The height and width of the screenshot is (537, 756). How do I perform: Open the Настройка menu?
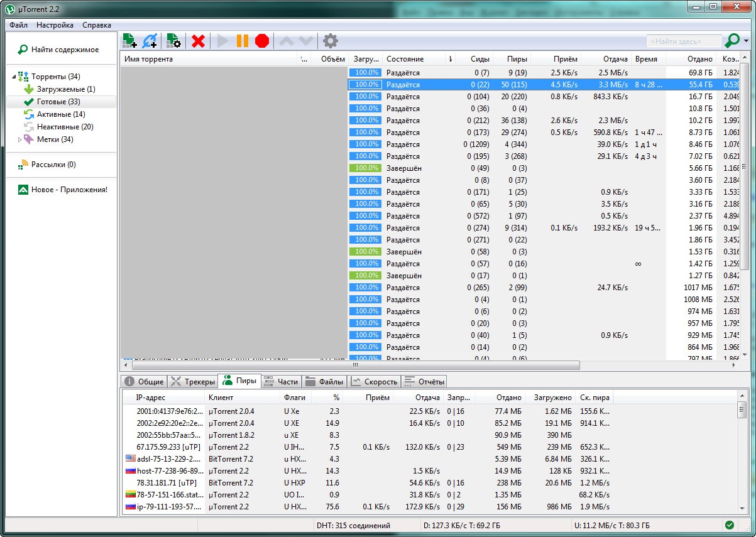[x=55, y=25]
